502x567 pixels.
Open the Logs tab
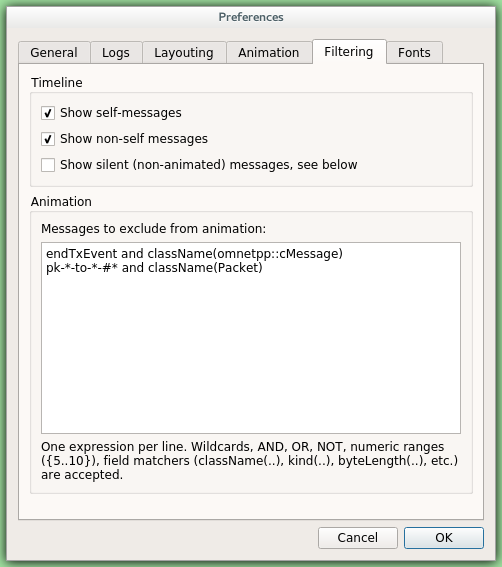116,52
